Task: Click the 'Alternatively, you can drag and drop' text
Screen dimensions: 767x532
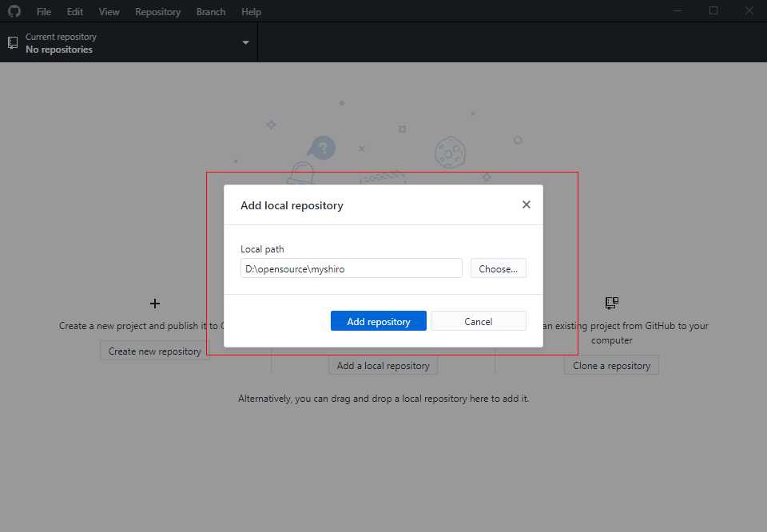Action: 383,399
